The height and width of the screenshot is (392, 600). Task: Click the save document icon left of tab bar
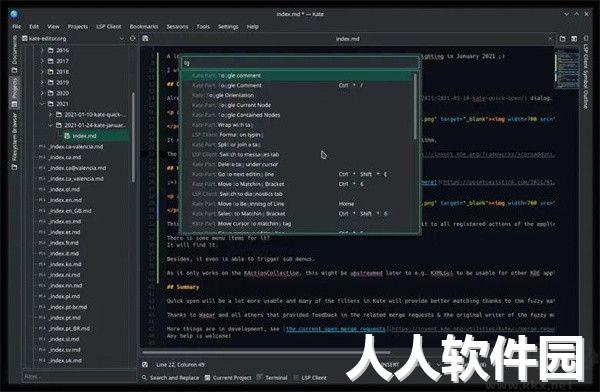145,38
